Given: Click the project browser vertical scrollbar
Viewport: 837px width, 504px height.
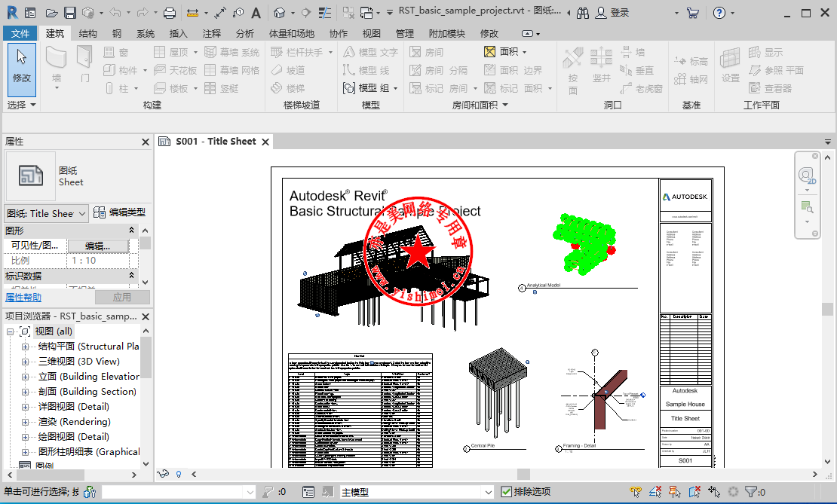Looking at the screenshot, I should [x=146, y=356].
